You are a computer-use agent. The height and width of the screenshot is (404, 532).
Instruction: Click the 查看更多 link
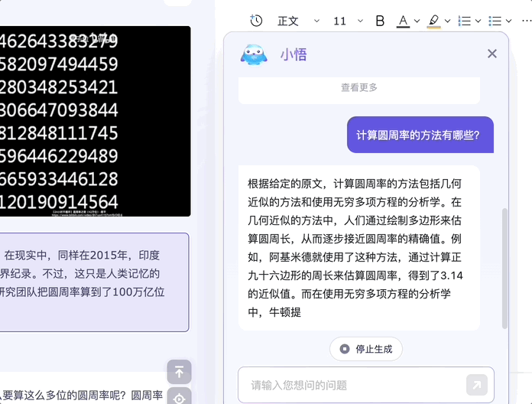(x=359, y=87)
